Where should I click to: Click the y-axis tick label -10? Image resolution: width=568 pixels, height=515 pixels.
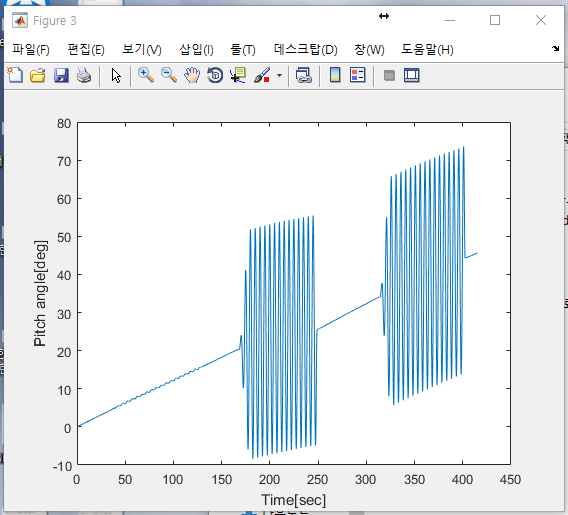[63, 466]
